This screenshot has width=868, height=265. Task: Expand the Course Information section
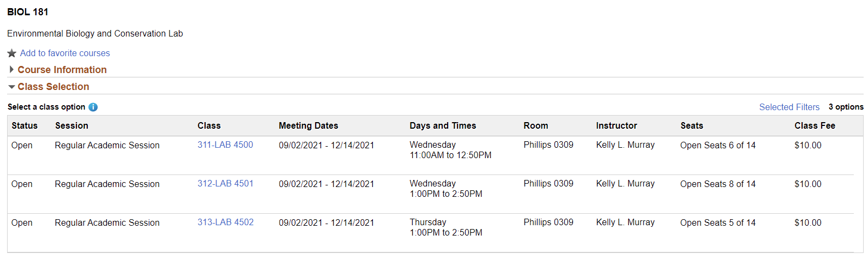pos(62,70)
